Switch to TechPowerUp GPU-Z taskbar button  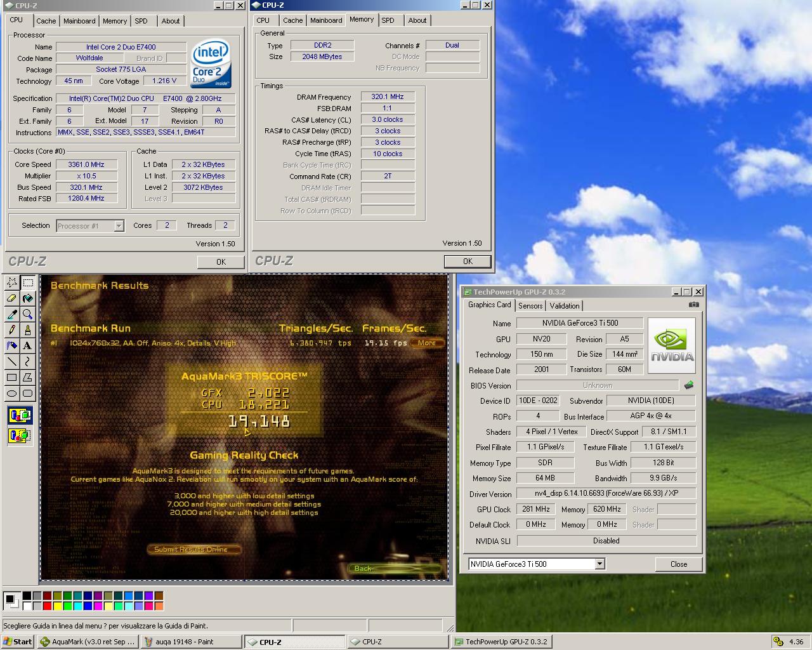point(501,642)
